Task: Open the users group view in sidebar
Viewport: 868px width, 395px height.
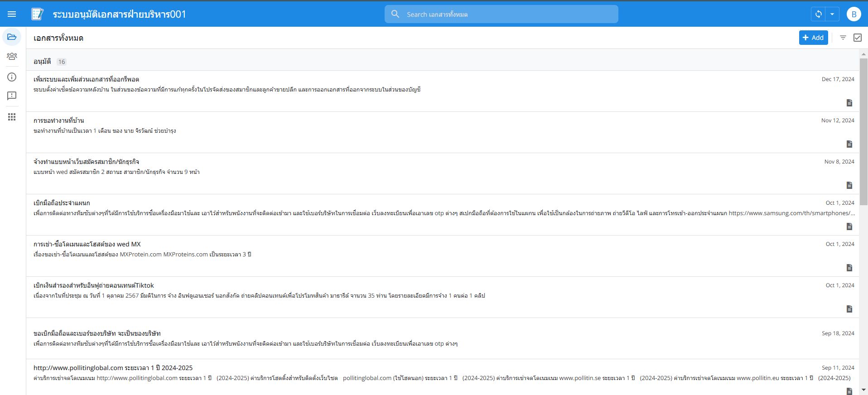Action: pyautogui.click(x=12, y=56)
